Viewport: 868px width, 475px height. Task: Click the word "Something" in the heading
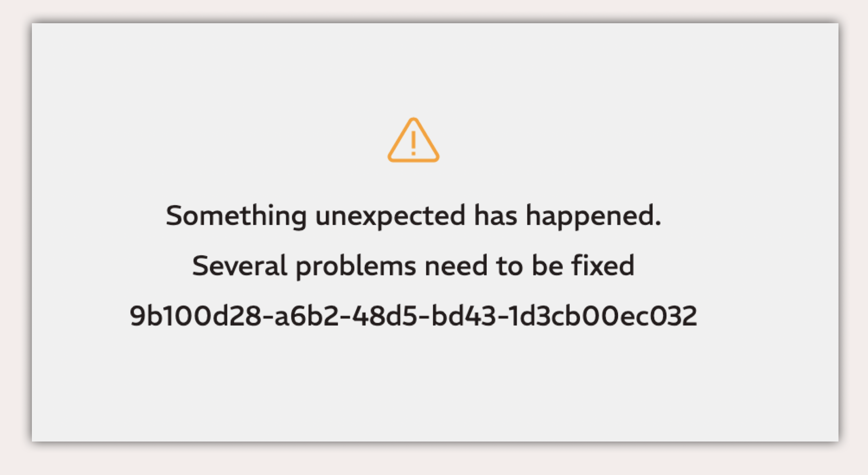point(236,216)
